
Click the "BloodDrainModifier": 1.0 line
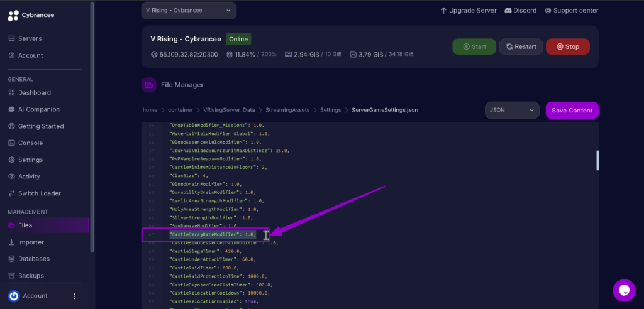coord(205,184)
